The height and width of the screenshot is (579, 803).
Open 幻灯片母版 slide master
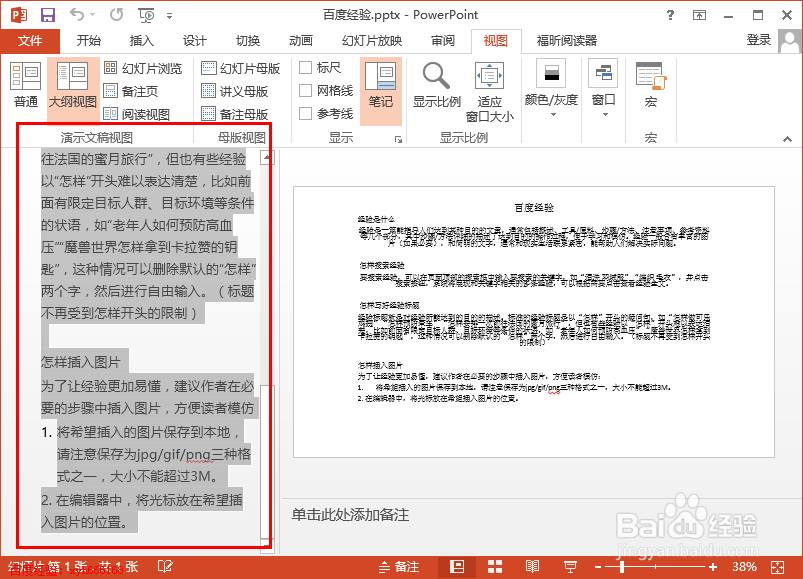click(x=241, y=68)
